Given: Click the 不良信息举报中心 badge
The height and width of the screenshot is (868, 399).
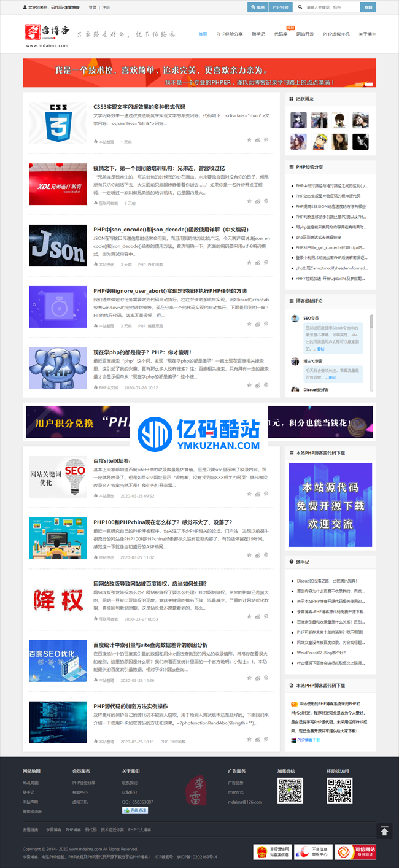Looking at the screenshot, I should point(314,852).
